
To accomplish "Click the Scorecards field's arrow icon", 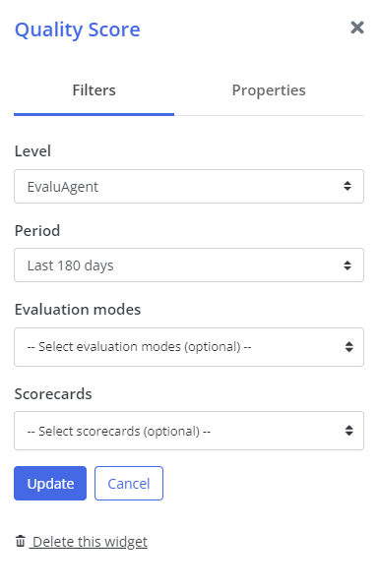I will (x=348, y=431).
